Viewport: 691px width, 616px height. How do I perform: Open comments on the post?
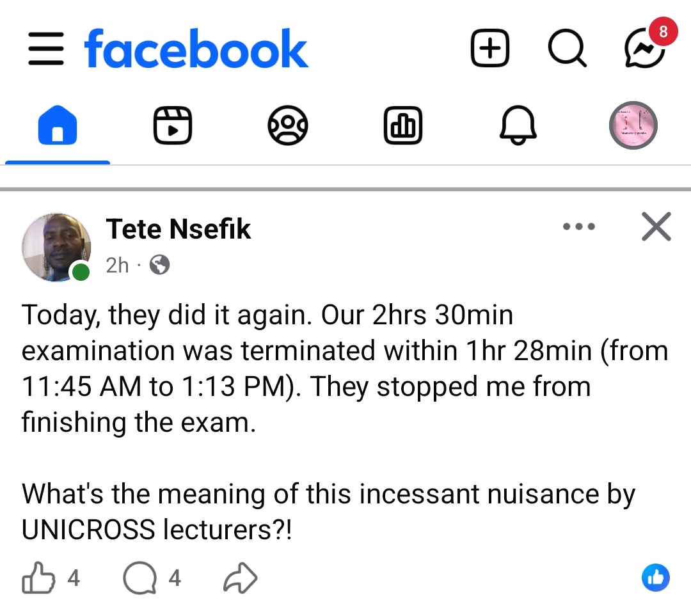(139, 579)
